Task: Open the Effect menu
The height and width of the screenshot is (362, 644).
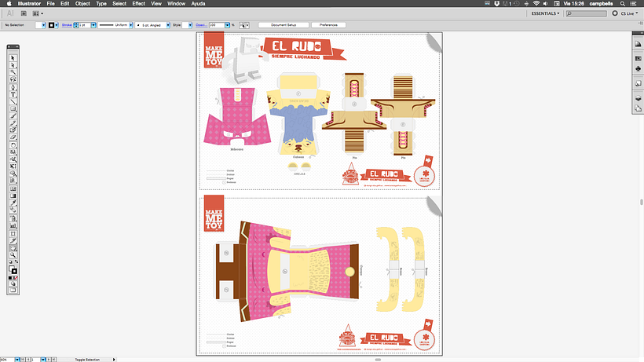Action: (138, 3)
